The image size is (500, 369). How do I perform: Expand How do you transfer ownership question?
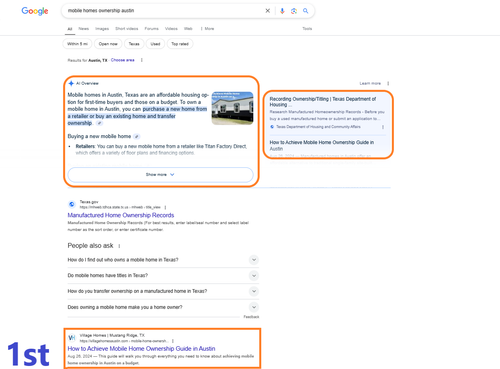(163, 291)
